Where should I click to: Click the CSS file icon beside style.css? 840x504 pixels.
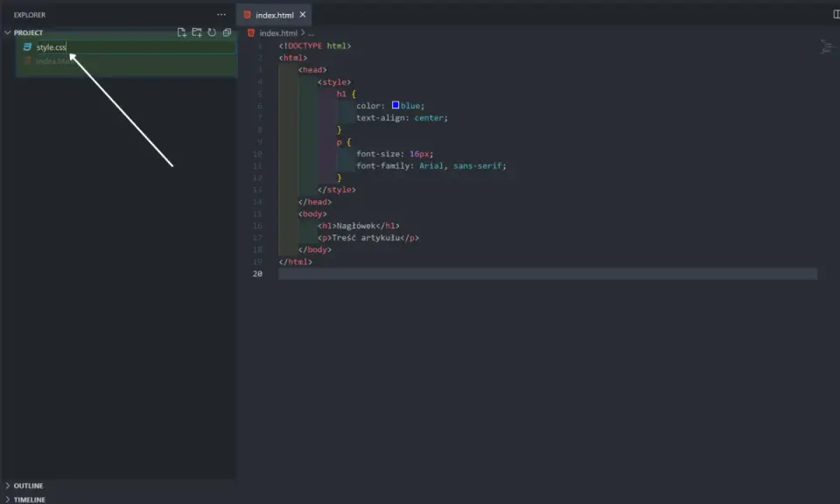click(27, 47)
